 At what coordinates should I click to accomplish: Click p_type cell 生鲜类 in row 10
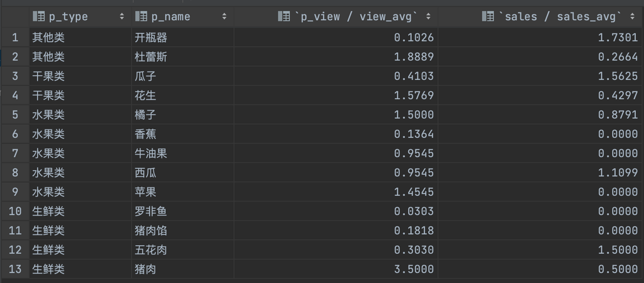[80, 212]
